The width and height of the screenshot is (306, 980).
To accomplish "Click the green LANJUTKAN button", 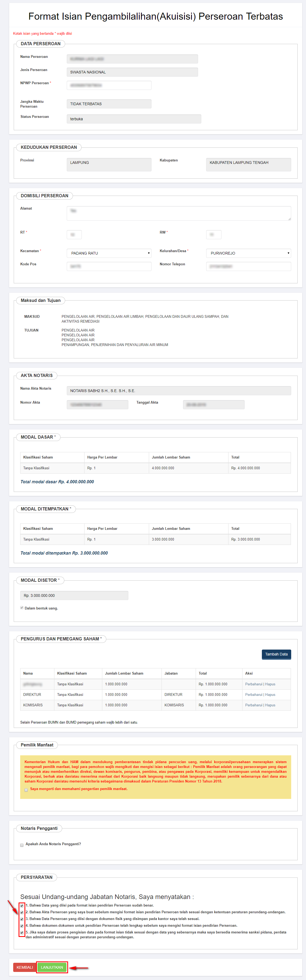I will coord(52,967).
